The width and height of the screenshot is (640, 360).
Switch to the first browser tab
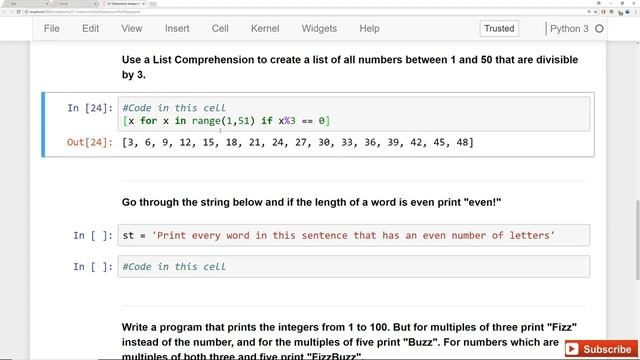click(x=25, y=4)
